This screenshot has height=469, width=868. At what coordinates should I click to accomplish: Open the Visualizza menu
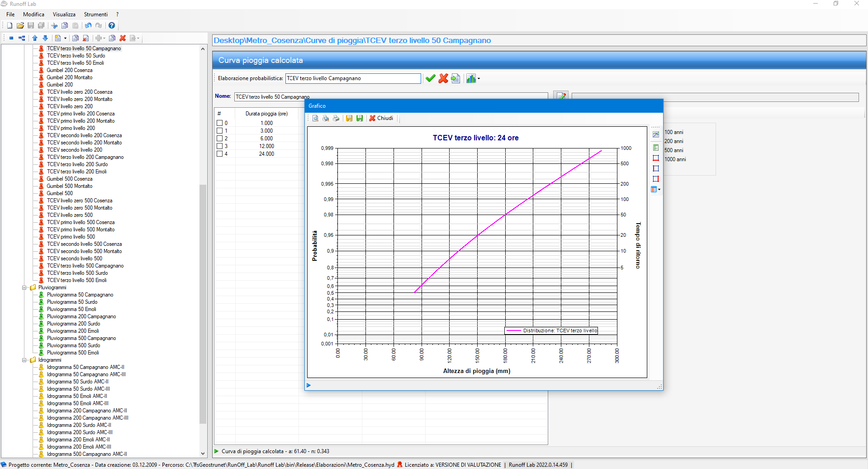pos(64,14)
